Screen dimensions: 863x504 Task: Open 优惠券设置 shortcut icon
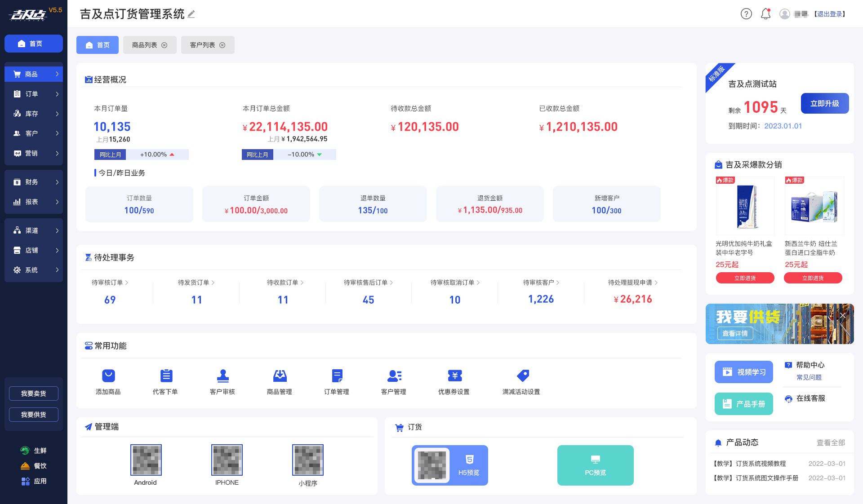click(454, 375)
